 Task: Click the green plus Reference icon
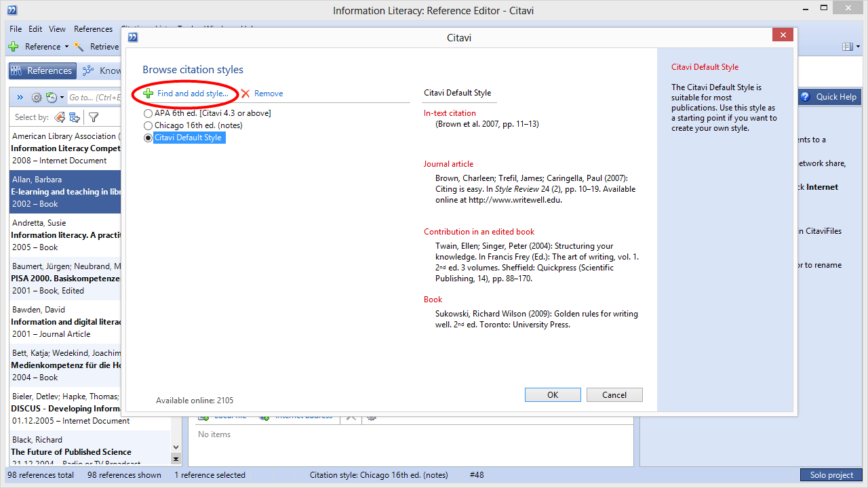tap(13, 47)
